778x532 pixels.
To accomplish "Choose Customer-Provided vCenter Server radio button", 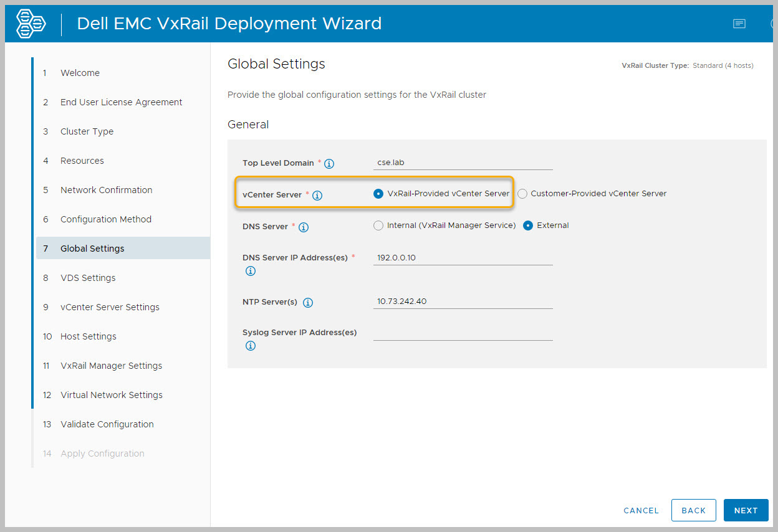I will point(522,194).
